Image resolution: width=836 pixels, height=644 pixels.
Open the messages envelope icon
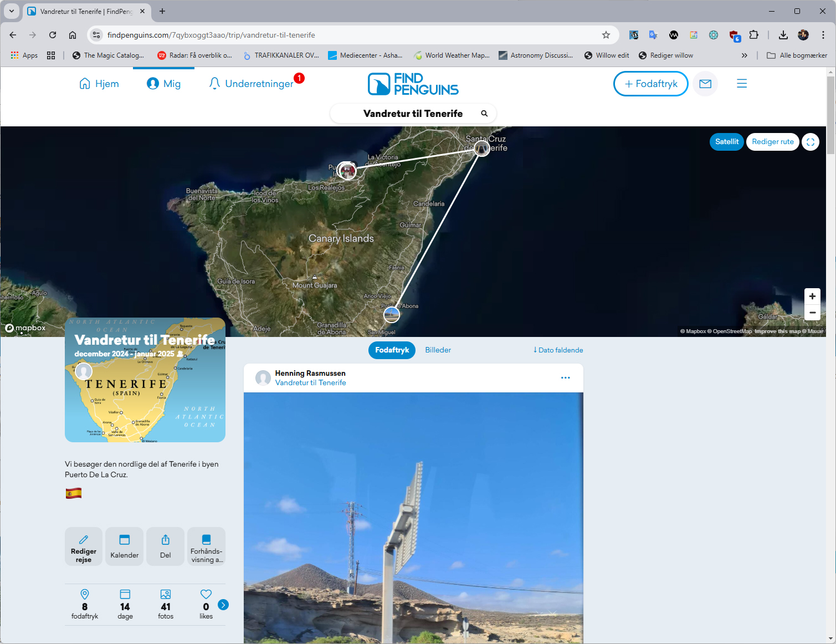(705, 84)
